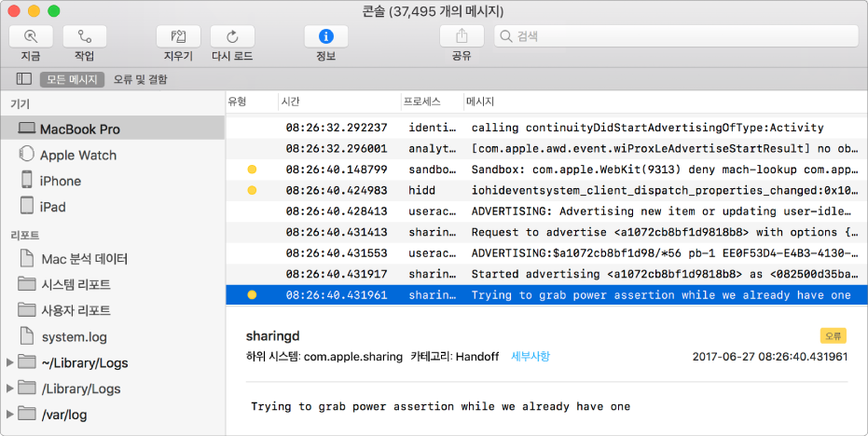Expand the /Library/Logs disclosure triangle
Screen dimensions: 868x436
click(x=9, y=388)
